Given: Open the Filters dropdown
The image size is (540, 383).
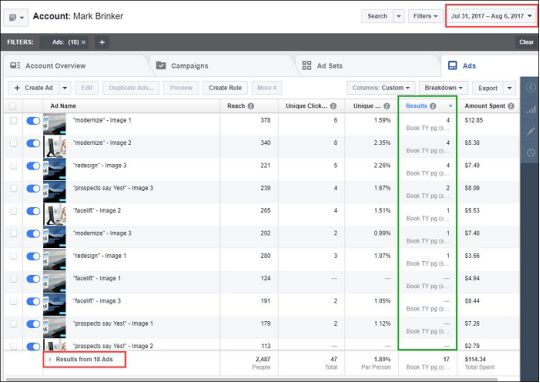Looking at the screenshot, I should point(425,16).
